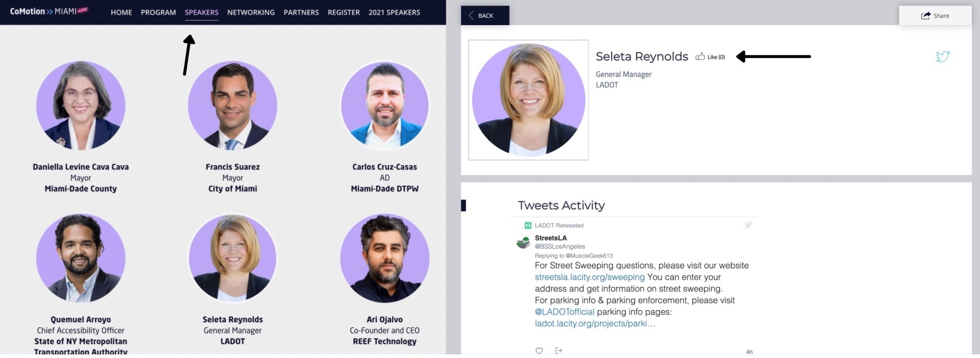Click the REEF Technology label
Screen dimensions: 980x358
[x=385, y=341]
